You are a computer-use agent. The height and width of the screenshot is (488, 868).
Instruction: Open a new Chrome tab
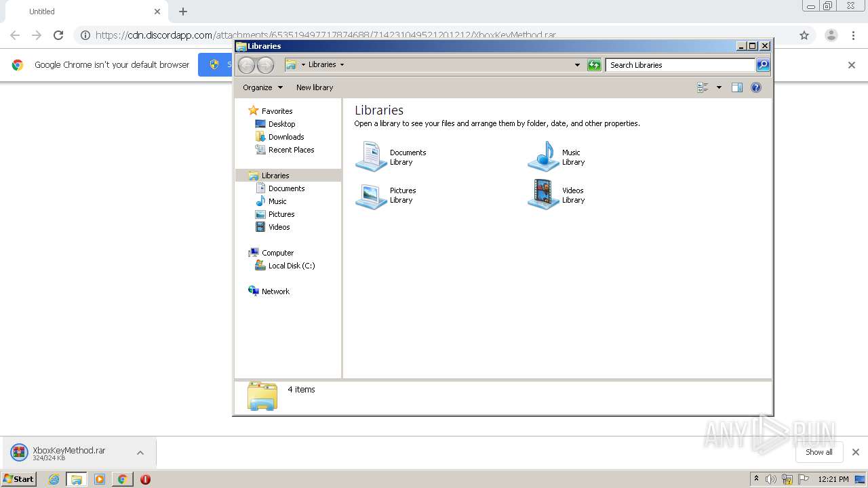[183, 12]
